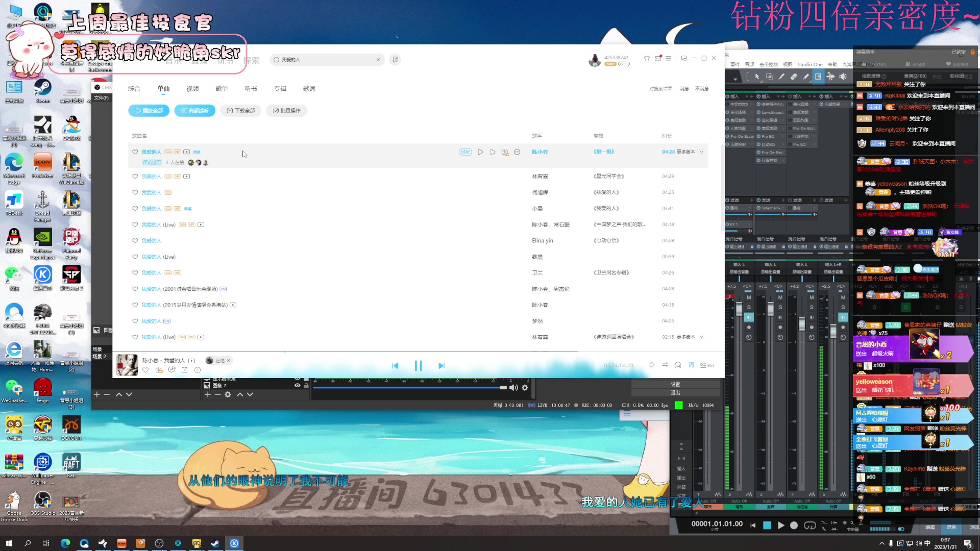Click the 播放全部 button
This screenshot has height=551, width=980.
point(149,111)
